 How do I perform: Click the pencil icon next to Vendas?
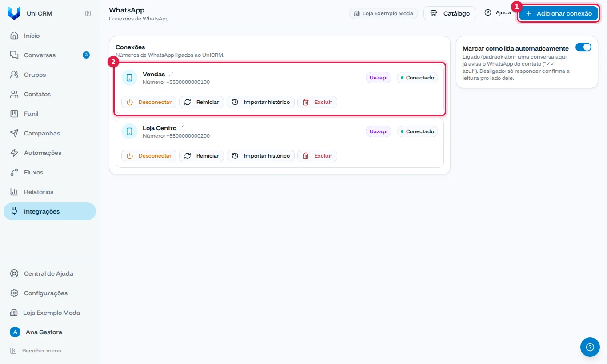(x=170, y=74)
